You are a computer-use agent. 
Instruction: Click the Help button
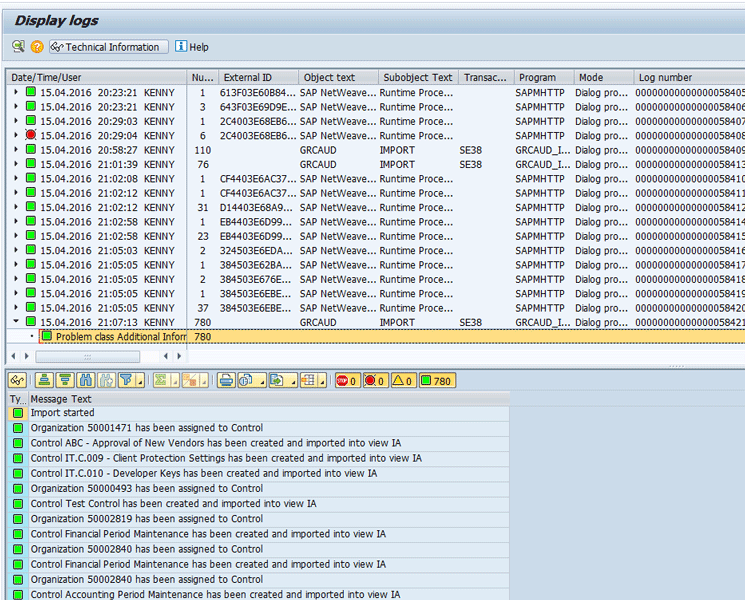[x=192, y=47]
